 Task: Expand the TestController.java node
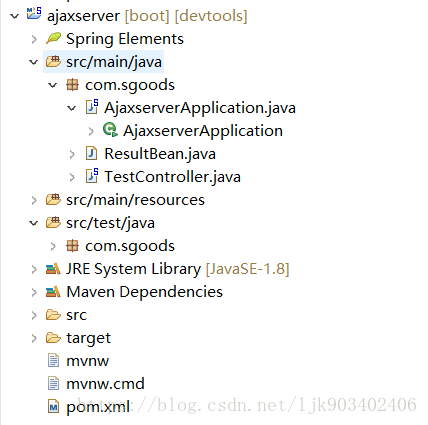pyautogui.click(x=72, y=177)
